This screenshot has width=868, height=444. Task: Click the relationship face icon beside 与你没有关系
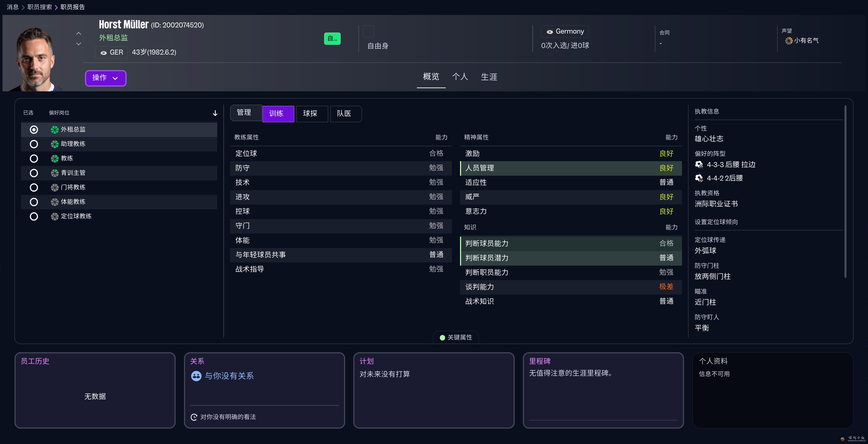[196, 376]
